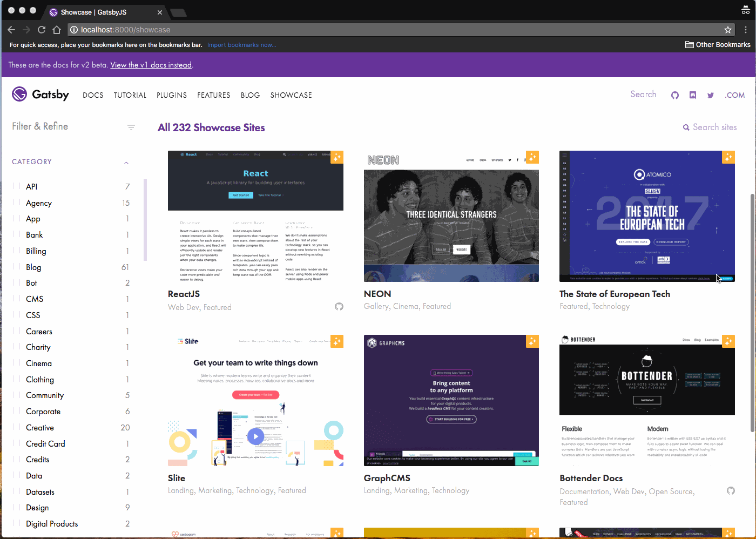This screenshot has height=539, width=756.
Task: Click the Search sites magnifier icon
Action: (686, 127)
